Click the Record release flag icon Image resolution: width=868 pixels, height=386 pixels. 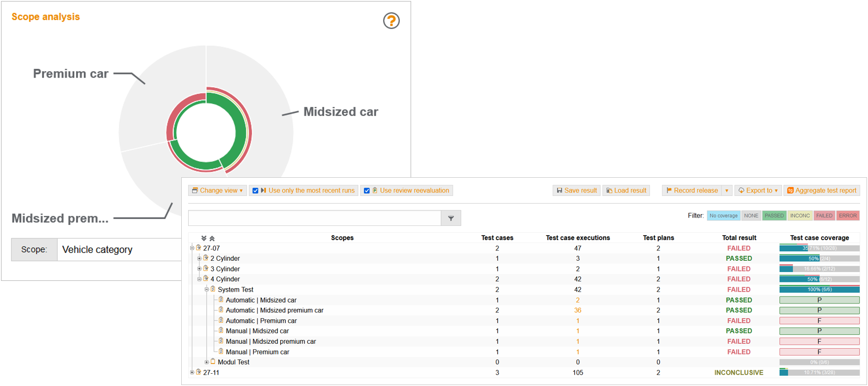[x=669, y=191]
